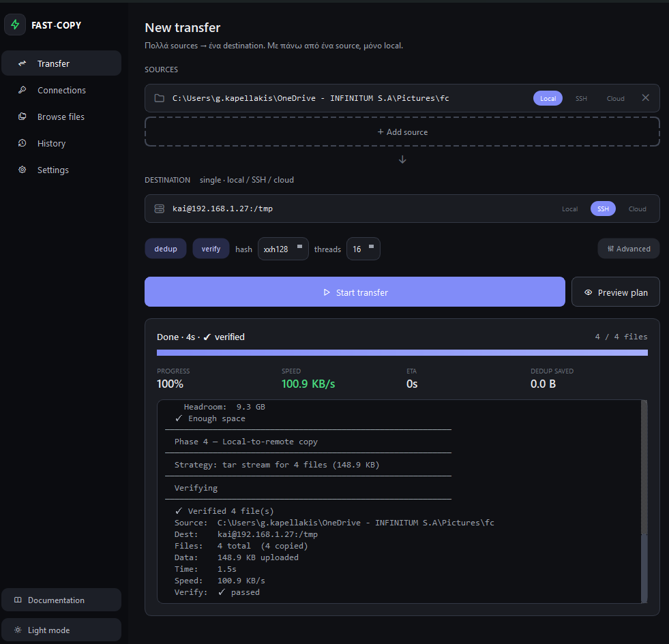
Task: Open the Connections page
Action: coord(61,90)
